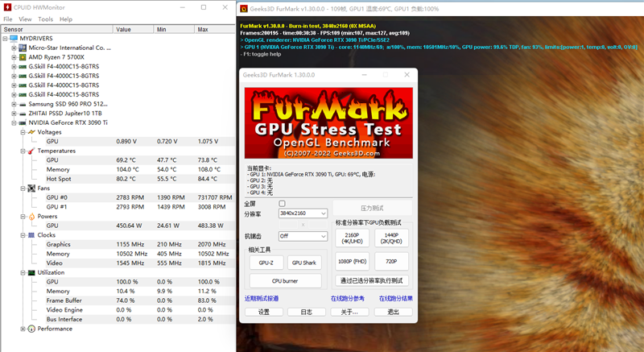
Task: Click the ZHITAI PSSD Jupiter10 drive icon
Action: tap(23, 114)
